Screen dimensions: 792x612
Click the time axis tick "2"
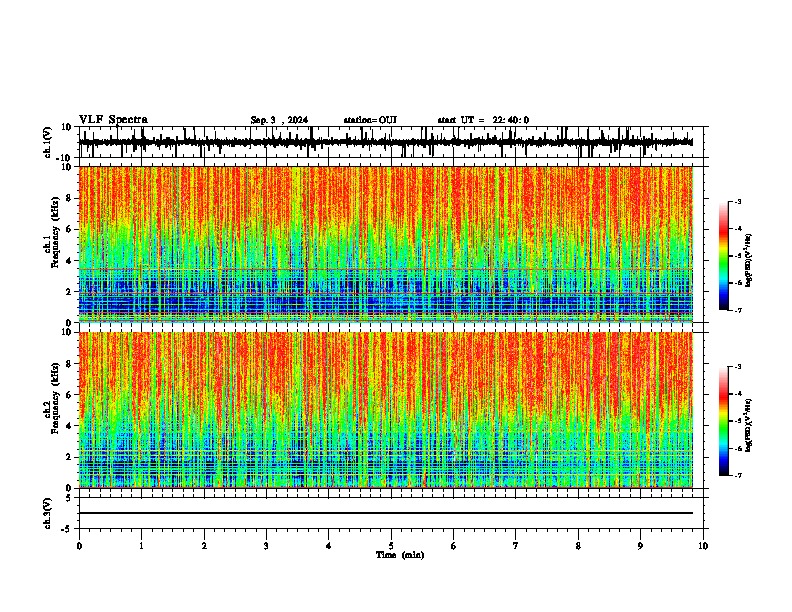coord(204,546)
